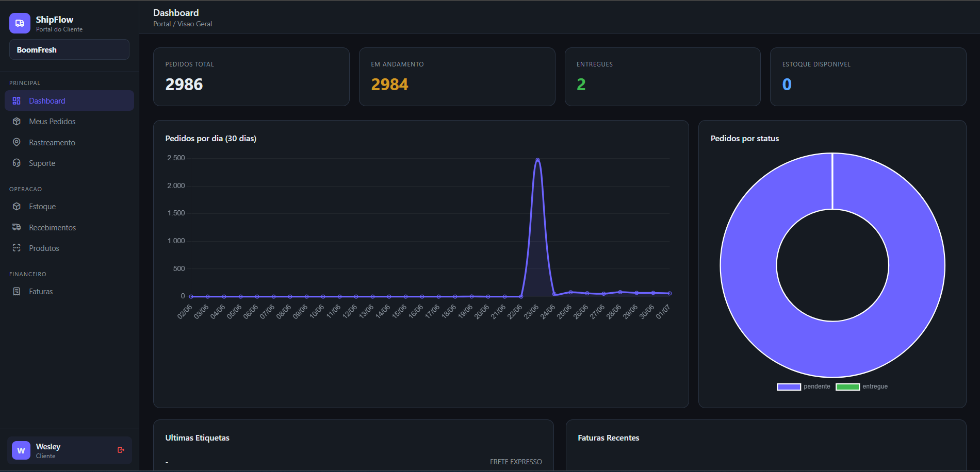The image size is (980, 472).
Task: Click the ShipFlow brand title
Action: tap(55, 20)
